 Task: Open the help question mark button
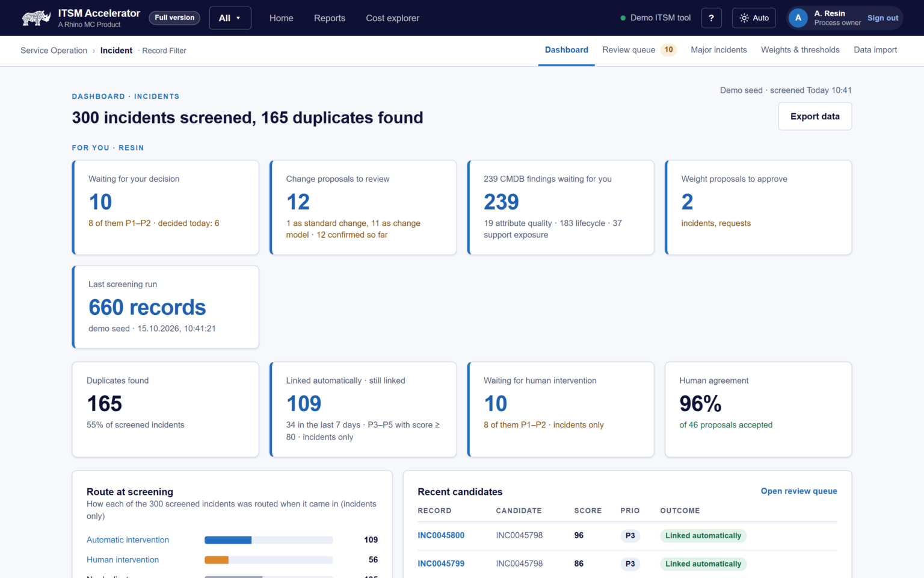click(x=711, y=18)
